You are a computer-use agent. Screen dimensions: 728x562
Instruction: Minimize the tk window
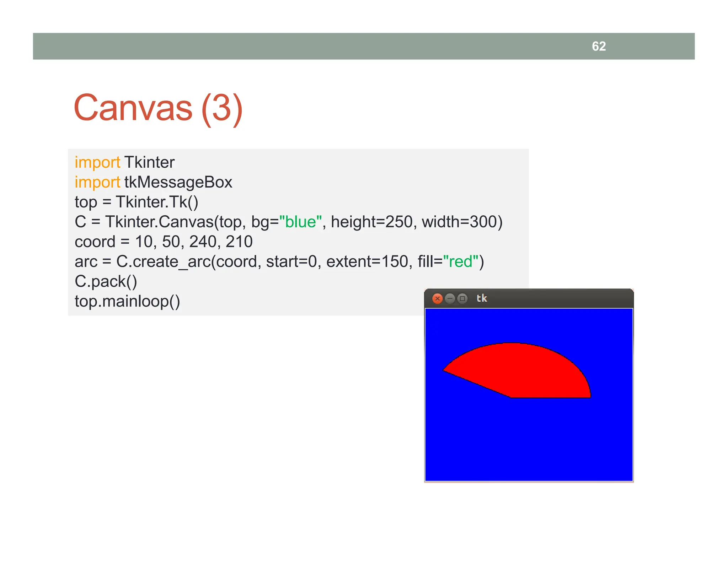pyautogui.click(x=450, y=298)
